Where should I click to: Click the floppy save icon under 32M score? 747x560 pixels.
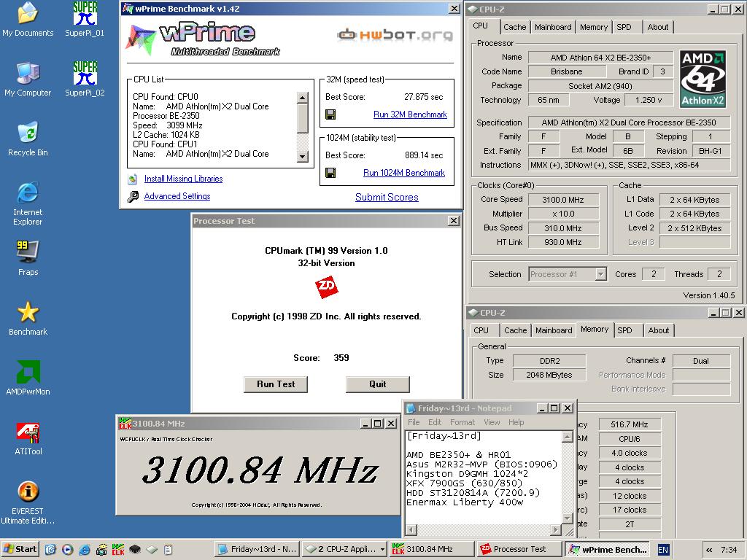330,114
